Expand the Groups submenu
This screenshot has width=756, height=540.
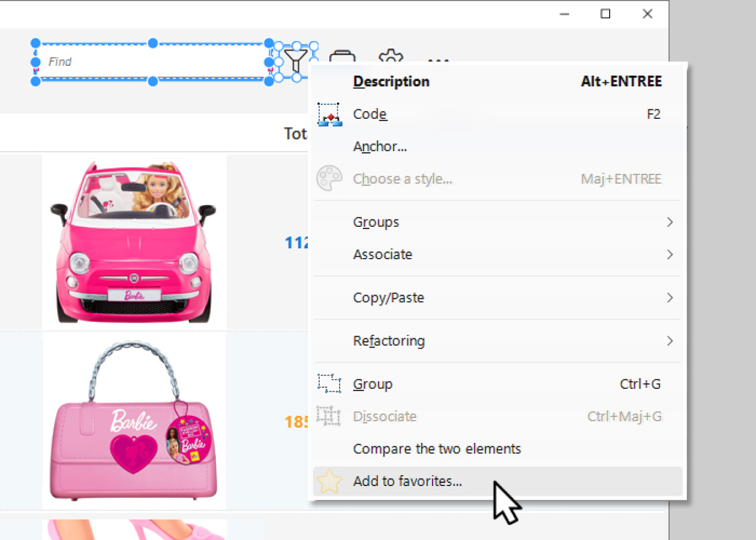click(497, 222)
